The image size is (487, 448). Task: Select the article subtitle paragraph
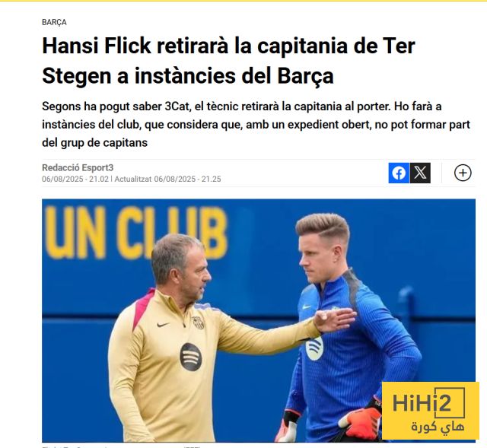tap(256, 125)
